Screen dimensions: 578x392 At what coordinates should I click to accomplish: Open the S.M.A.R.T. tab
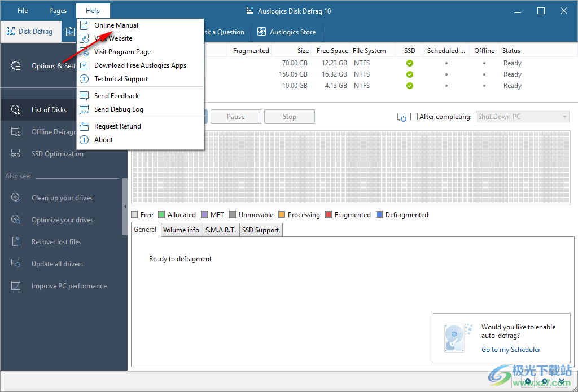click(221, 230)
